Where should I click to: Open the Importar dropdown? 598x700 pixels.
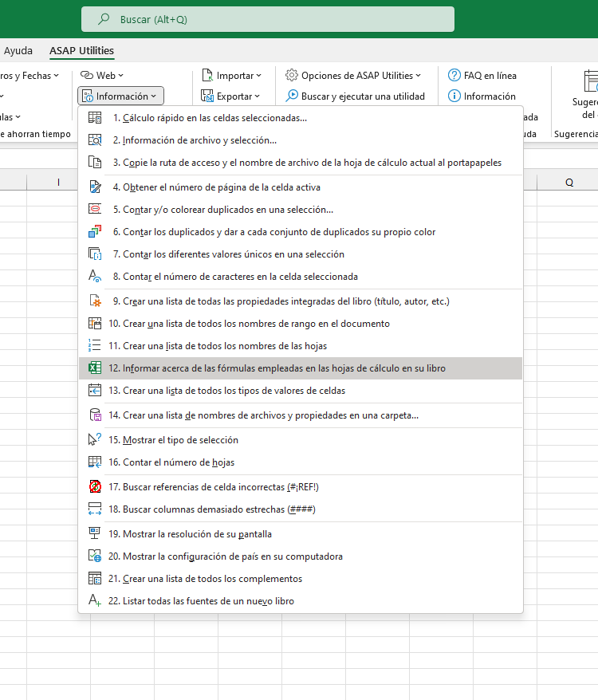tap(231, 76)
